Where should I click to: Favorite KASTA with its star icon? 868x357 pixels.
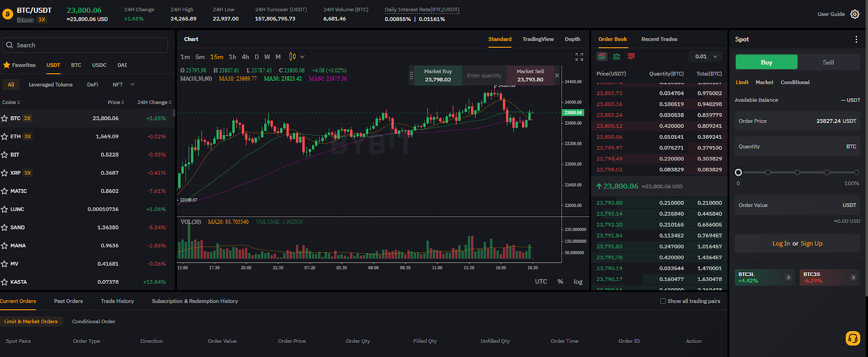[4, 282]
